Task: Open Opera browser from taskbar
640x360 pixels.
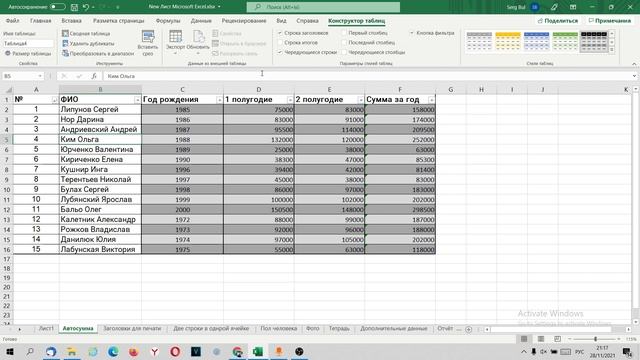Action: click(x=175, y=351)
